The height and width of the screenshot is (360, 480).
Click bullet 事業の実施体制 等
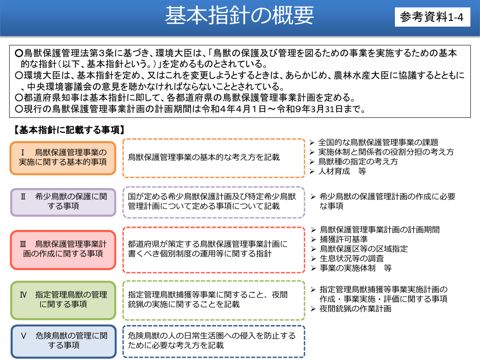point(356,268)
